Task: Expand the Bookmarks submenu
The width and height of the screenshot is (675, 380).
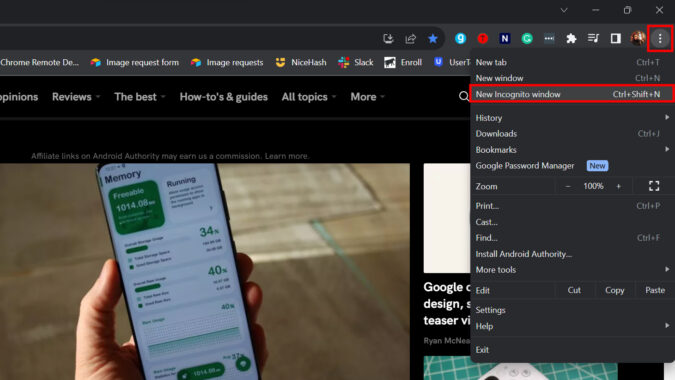Action: pyautogui.click(x=572, y=150)
